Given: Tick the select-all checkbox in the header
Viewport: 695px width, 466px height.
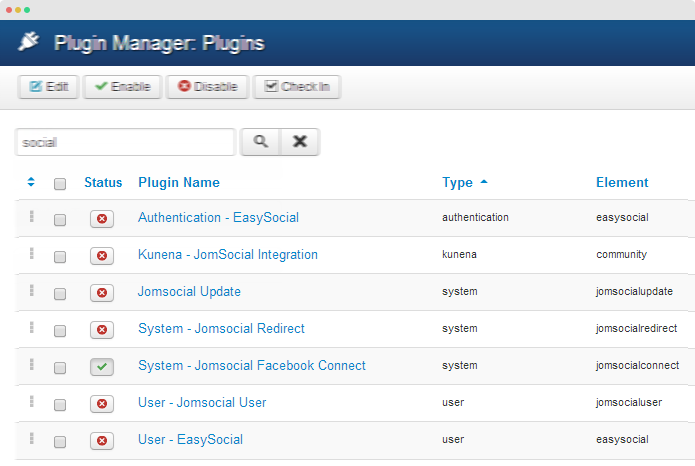Looking at the screenshot, I should [x=60, y=184].
